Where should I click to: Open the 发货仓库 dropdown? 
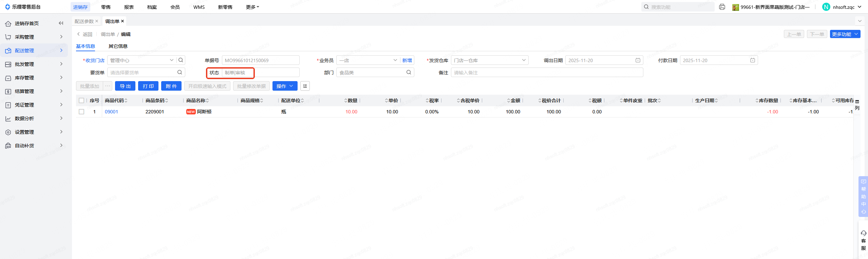pyautogui.click(x=524, y=60)
